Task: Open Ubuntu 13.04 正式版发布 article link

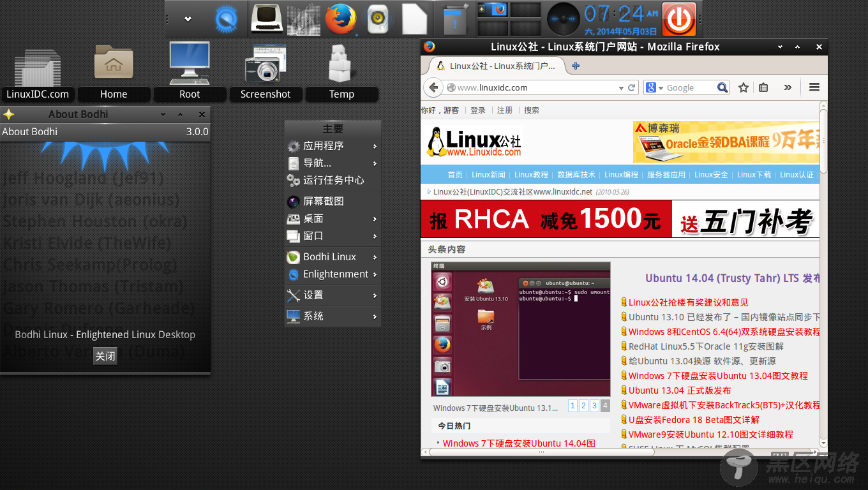Action: [680, 390]
